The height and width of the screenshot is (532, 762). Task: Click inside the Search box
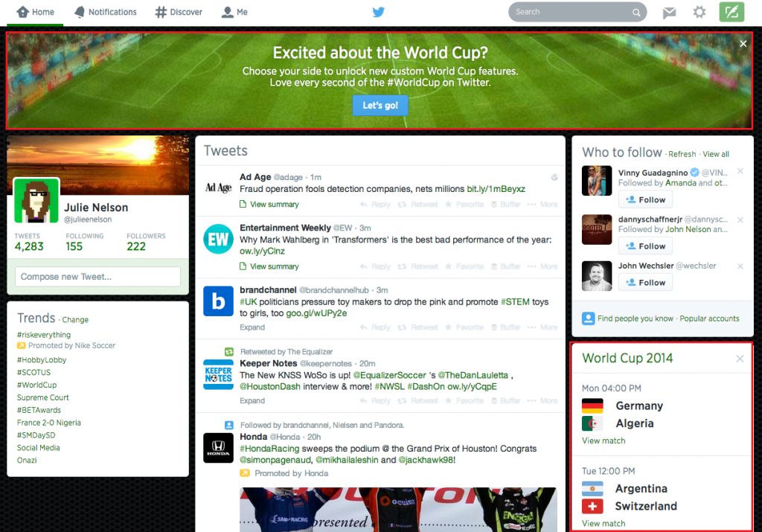pyautogui.click(x=577, y=12)
